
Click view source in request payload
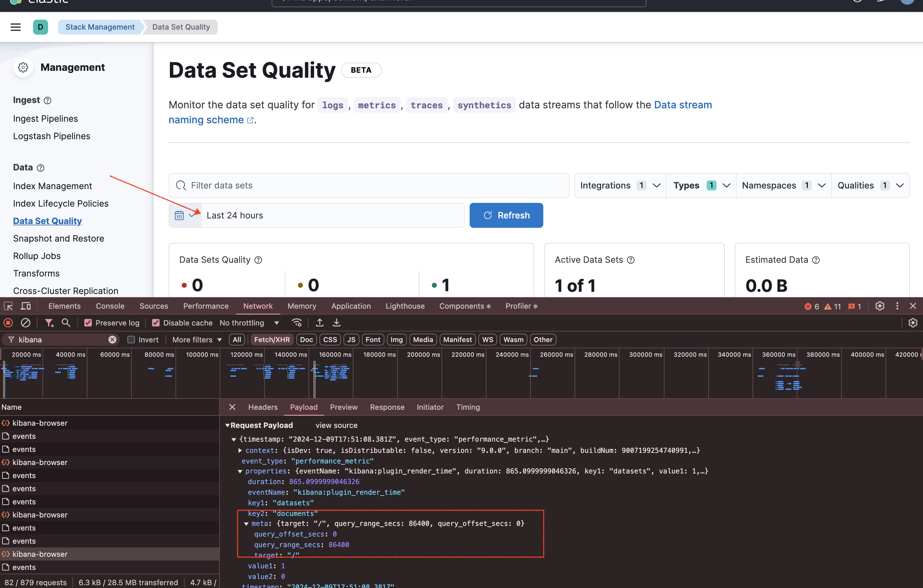pyautogui.click(x=336, y=426)
